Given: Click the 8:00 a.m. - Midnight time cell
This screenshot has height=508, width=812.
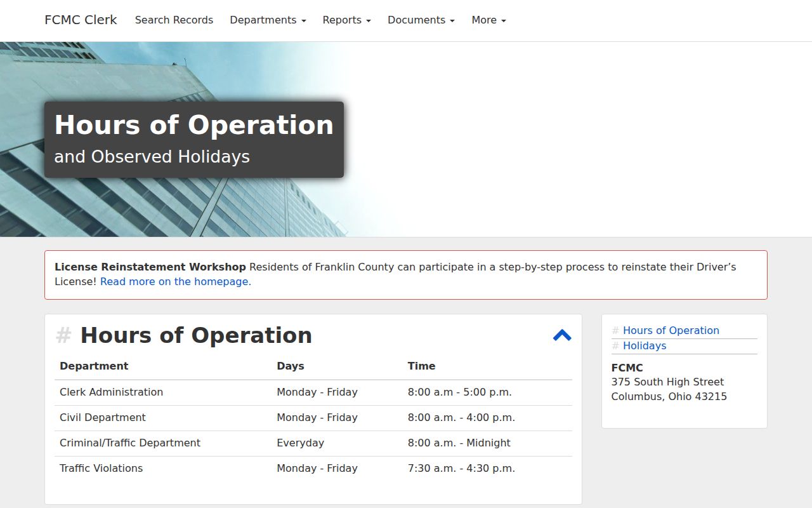Looking at the screenshot, I should point(459,443).
